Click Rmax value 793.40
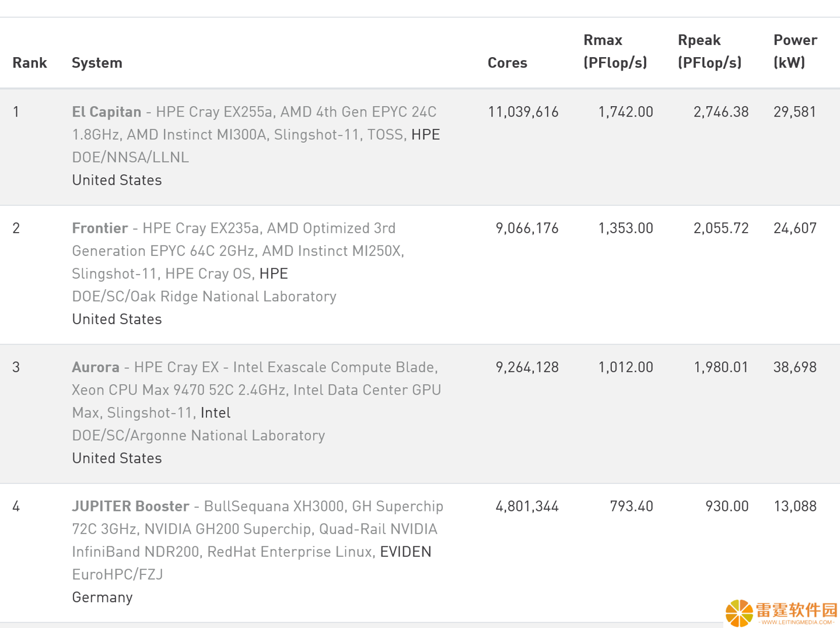This screenshot has width=840, height=628. (x=631, y=506)
